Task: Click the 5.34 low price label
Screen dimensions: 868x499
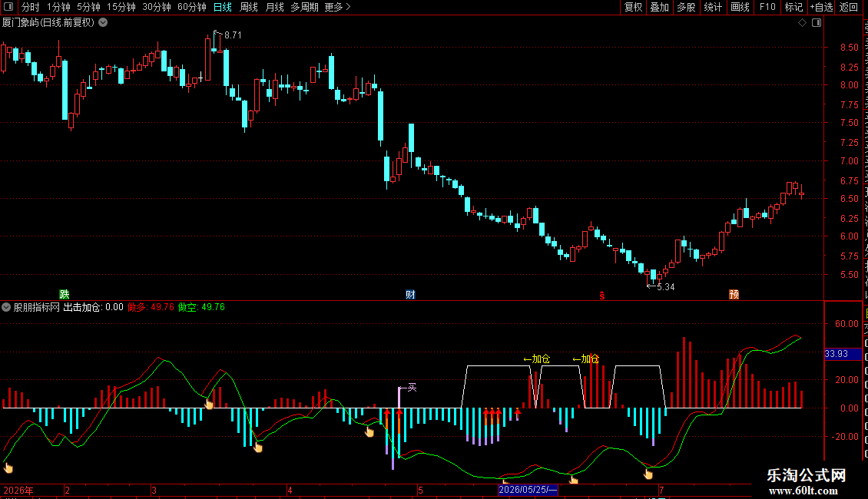Action: pos(665,286)
